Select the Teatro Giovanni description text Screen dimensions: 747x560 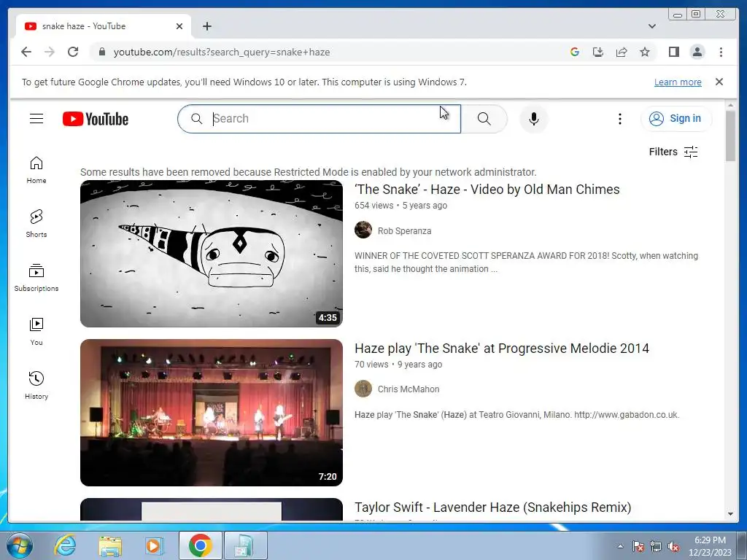point(516,415)
